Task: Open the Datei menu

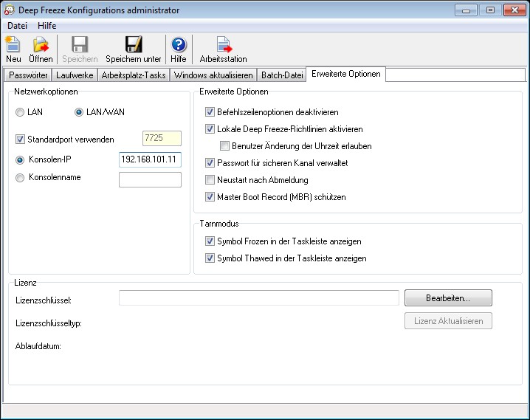Action: click(x=17, y=26)
